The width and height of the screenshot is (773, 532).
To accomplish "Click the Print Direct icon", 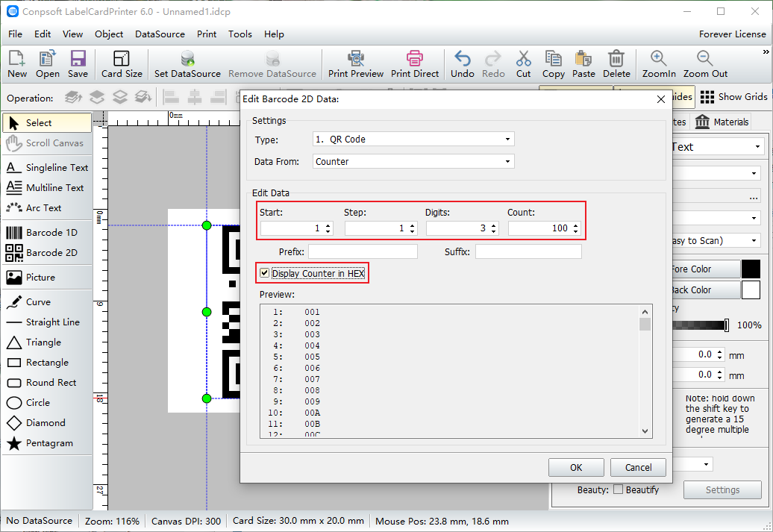I will [x=415, y=64].
